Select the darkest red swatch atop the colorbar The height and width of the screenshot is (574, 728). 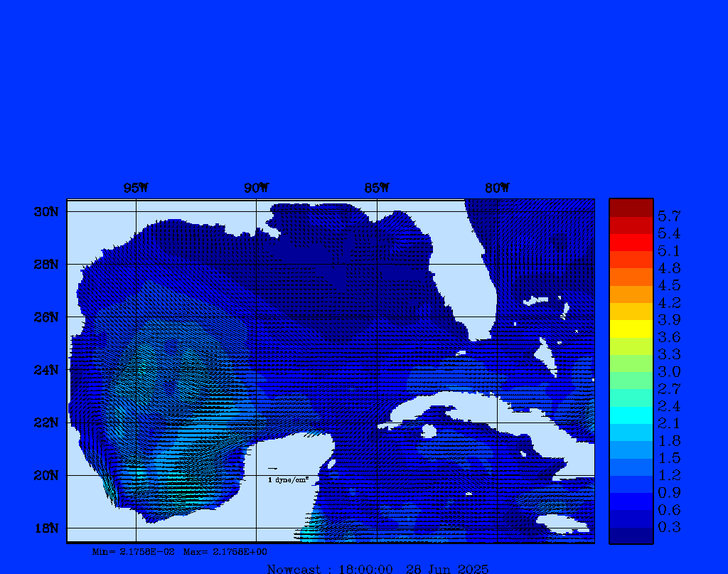coord(631,208)
